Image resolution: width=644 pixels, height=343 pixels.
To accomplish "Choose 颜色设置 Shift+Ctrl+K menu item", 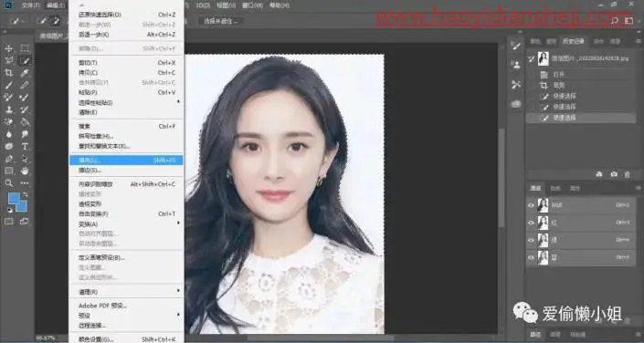I will 126,339.
